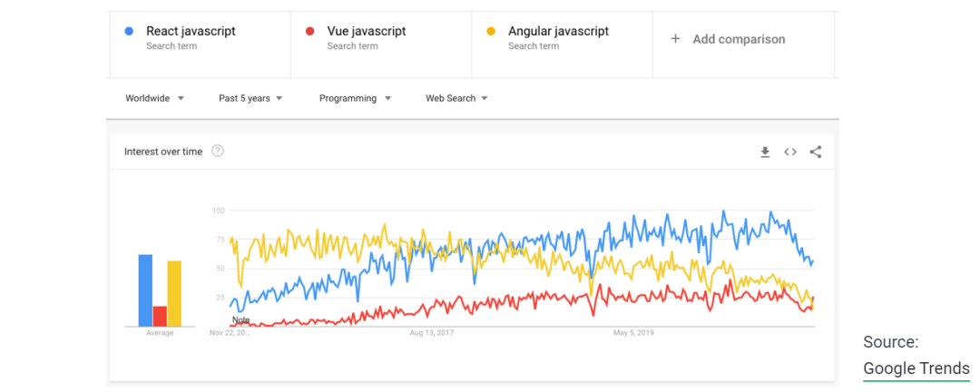Click the share chart icon
This screenshot has width=980, height=392.
[816, 152]
